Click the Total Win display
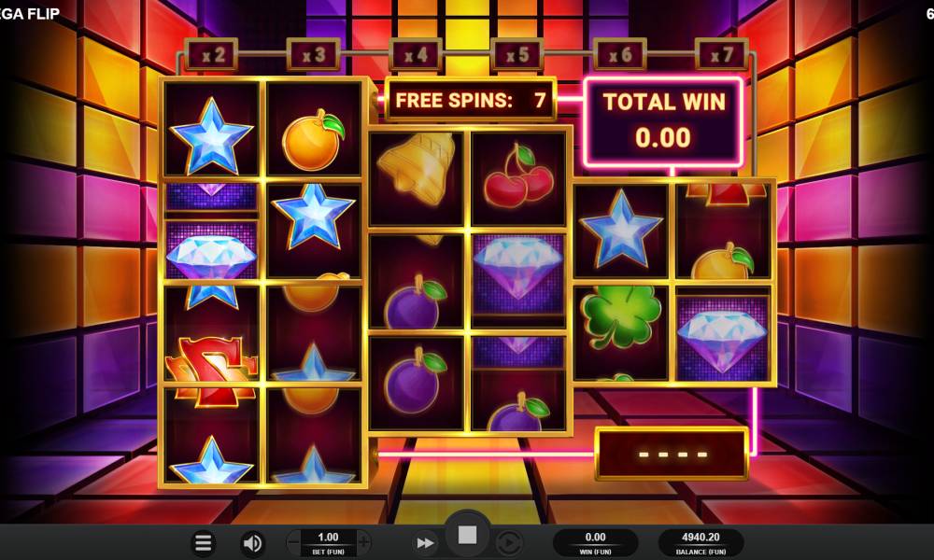Screen dimensions: 934x560 (x=663, y=122)
